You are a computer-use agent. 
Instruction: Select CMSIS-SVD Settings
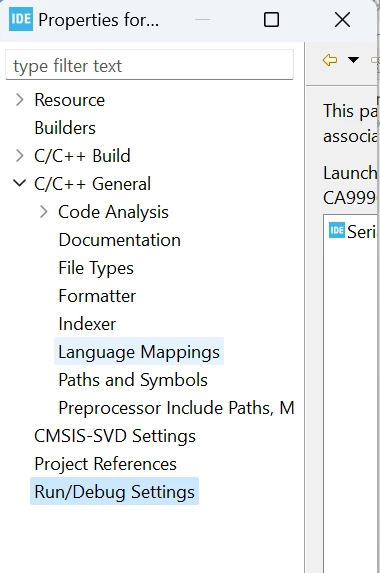coord(115,436)
